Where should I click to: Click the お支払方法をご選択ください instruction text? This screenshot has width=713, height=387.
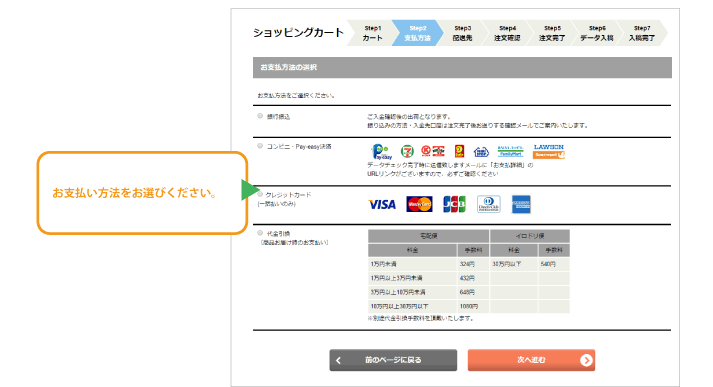pos(296,95)
